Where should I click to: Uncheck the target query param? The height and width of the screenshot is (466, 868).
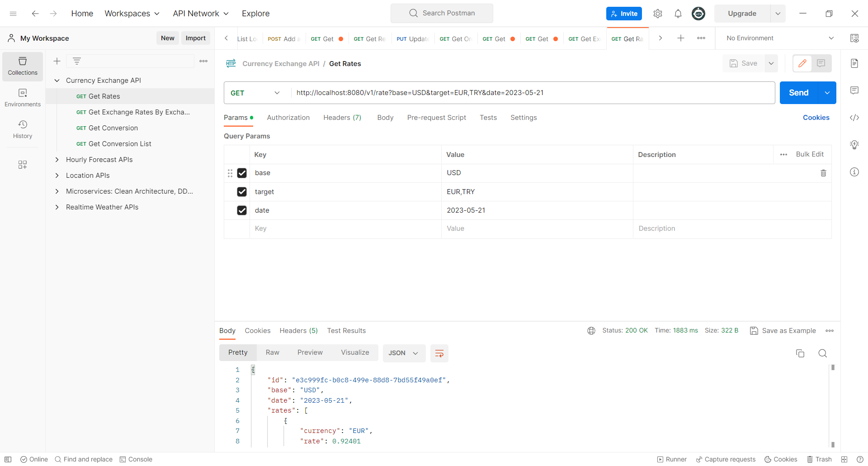click(x=242, y=192)
